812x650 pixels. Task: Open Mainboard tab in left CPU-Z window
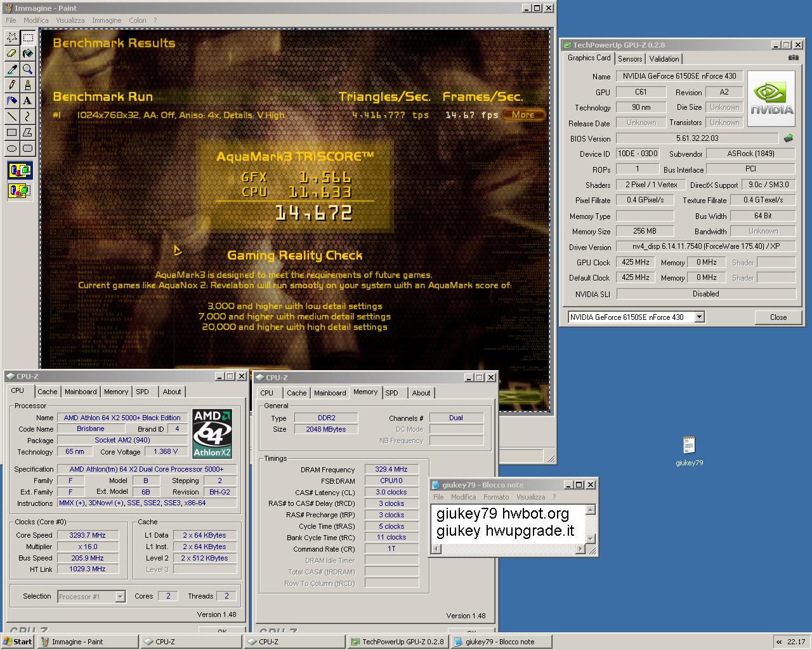pos(81,392)
